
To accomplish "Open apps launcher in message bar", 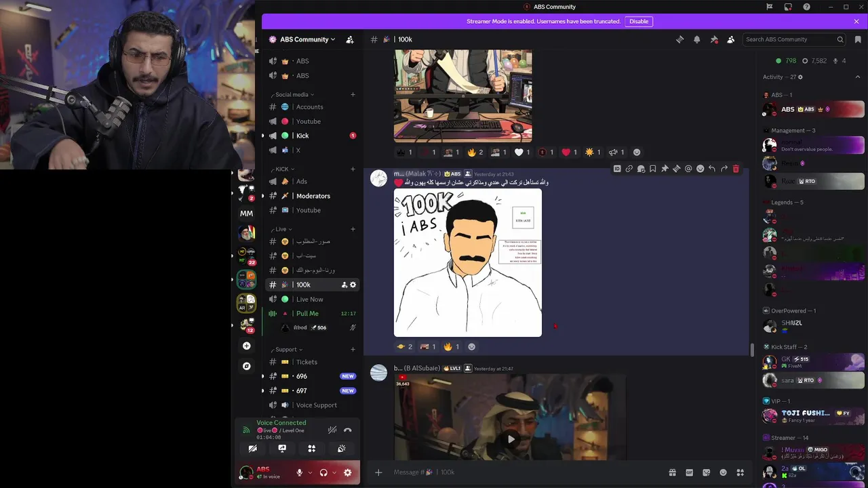I will coord(741,472).
